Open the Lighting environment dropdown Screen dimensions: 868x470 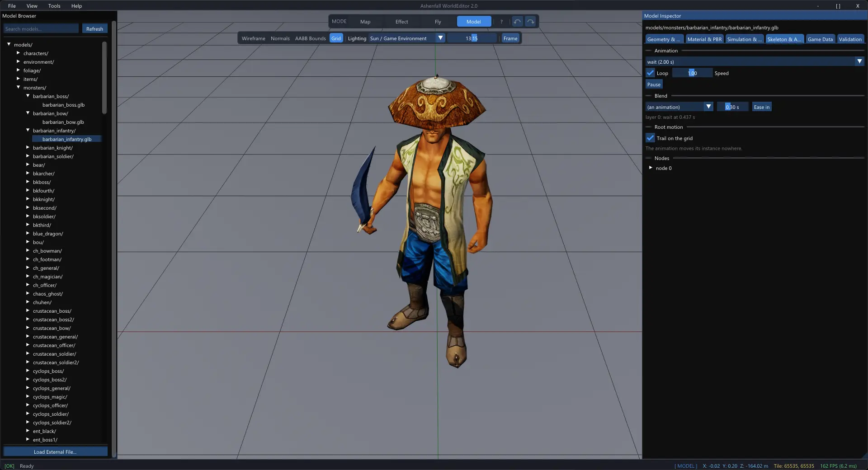(x=406, y=38)
